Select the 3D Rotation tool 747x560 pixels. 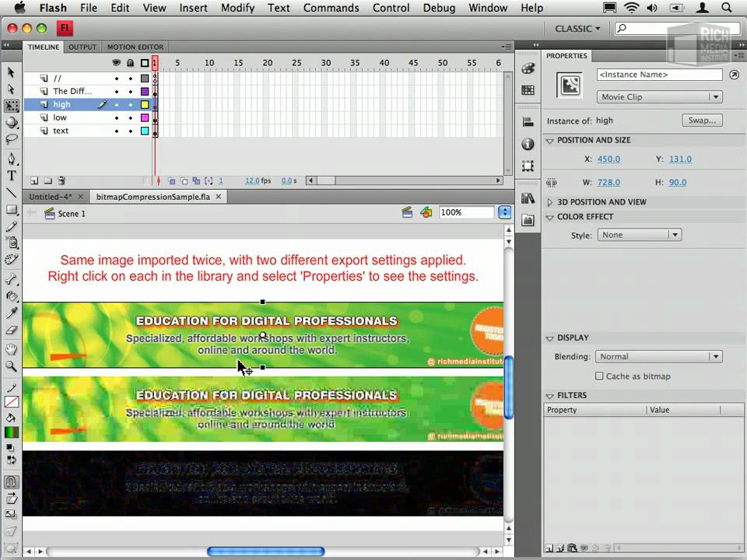[x=12, y=122]
